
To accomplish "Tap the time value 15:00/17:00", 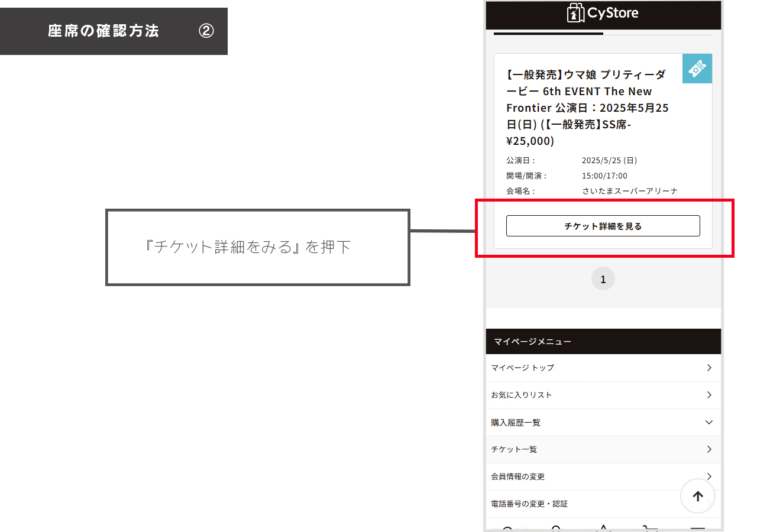I will tap(604, 176).
